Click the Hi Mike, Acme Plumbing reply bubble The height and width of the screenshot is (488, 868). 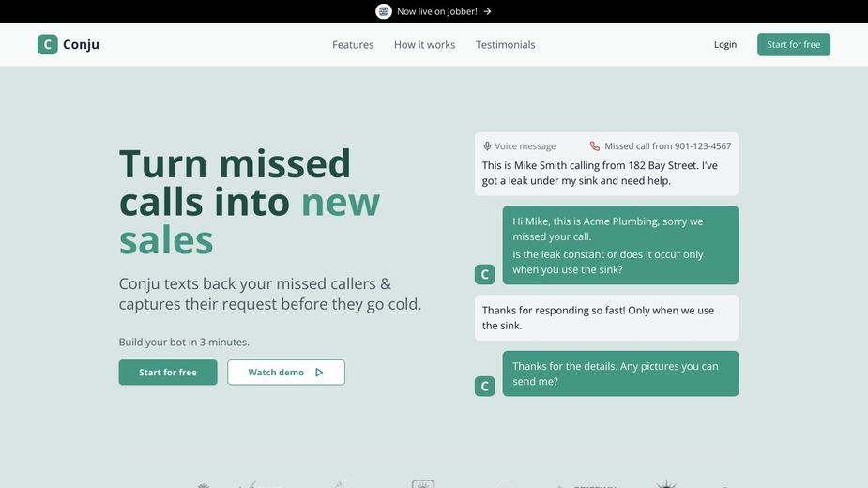click(x=620, y=245)
